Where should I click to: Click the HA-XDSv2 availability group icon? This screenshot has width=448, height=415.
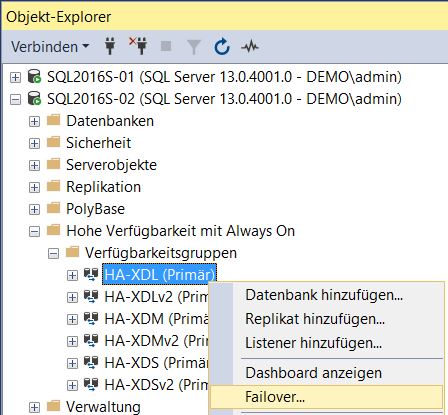pyautogui.click(x=91, y=384)
